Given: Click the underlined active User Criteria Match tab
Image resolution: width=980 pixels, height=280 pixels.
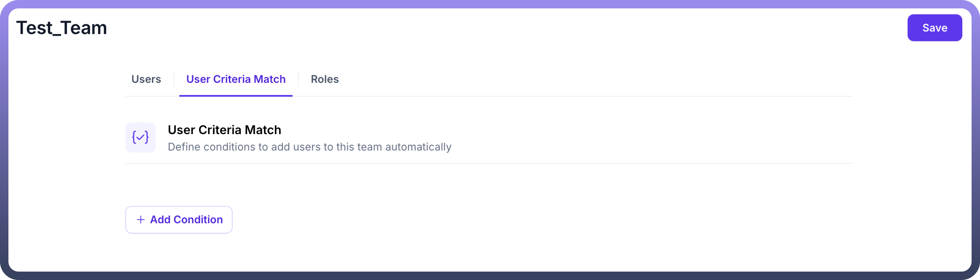Looking at the screenshot, I should (236, 79).
